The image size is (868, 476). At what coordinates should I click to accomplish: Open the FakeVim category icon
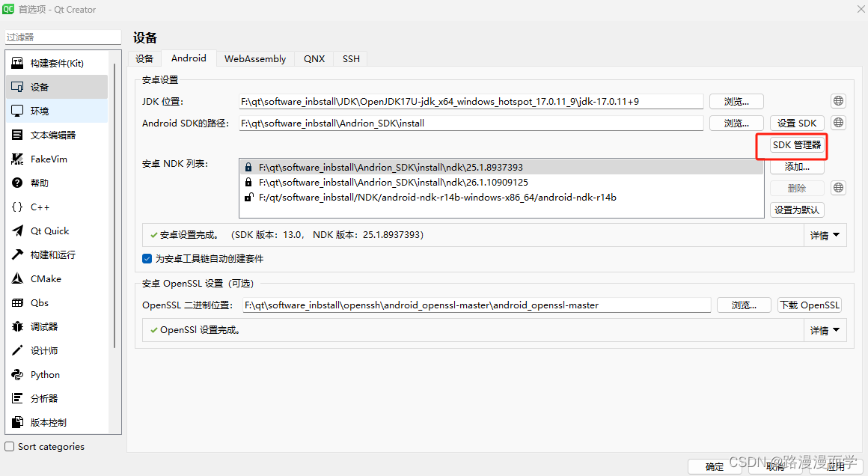click(18, 159)
